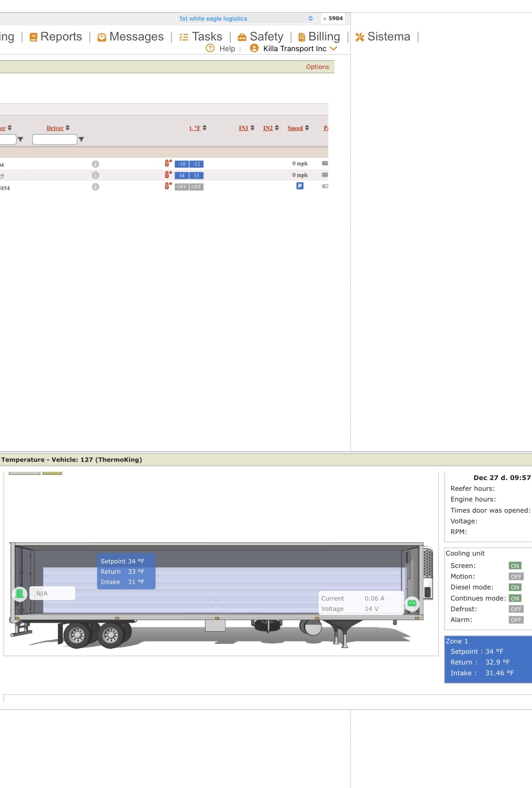Expand the Killa Transport Inc account dropdown
This screenshot has height=788, width=532.
coord(333,49)
